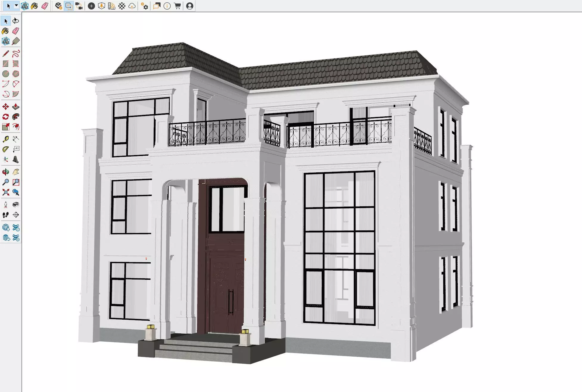Click the circled info icon
Image resolution: width=582 pixels, height=392 pixels.
pyautogui.click(x=167, y=6)
